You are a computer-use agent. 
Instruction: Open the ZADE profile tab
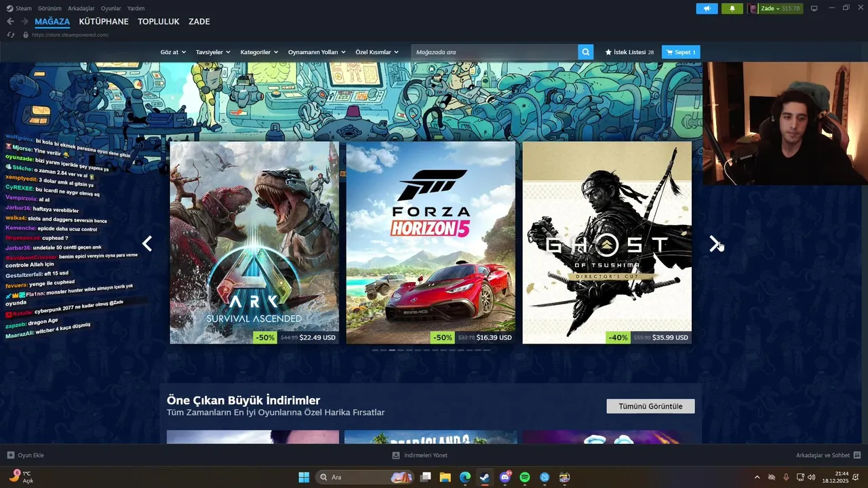coord(199,22)
